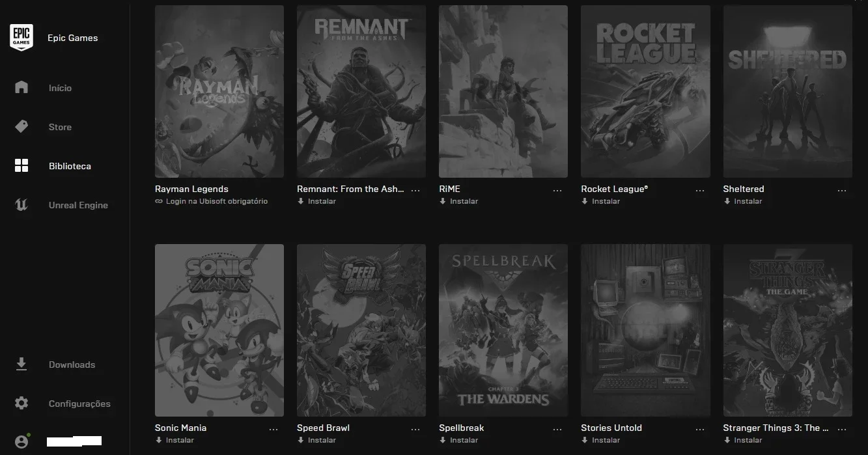Click install arrow icon under Sheltered
The height and width of the screenshot is (455, 868).
727,201
